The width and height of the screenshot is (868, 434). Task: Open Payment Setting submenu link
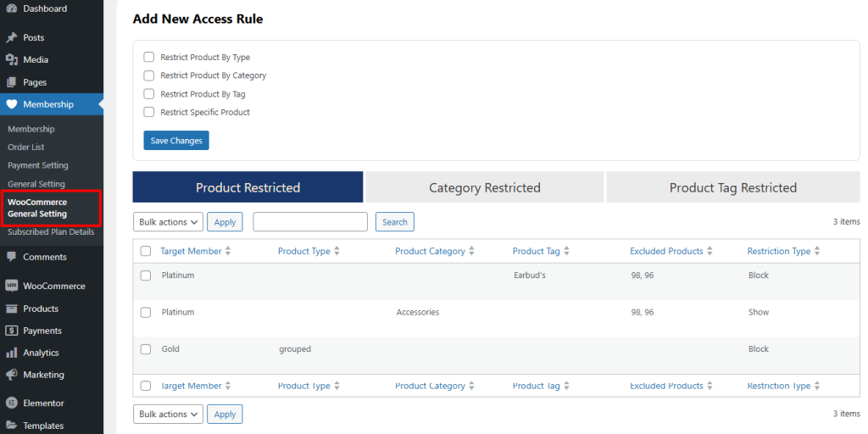[x=38, y=165]
